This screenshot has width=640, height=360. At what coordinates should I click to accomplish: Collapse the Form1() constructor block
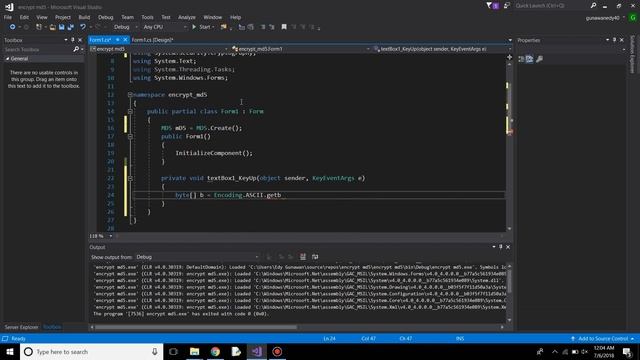pos(130,136)
